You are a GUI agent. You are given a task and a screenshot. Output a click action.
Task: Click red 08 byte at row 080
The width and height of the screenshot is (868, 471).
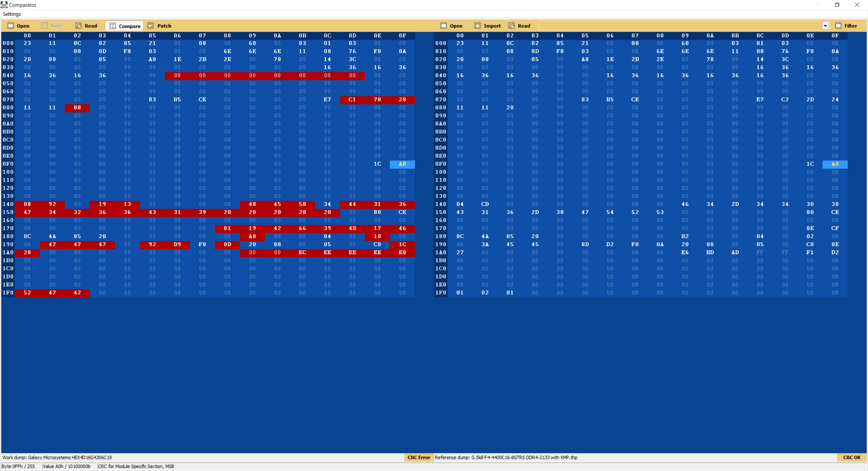(77, 108)
